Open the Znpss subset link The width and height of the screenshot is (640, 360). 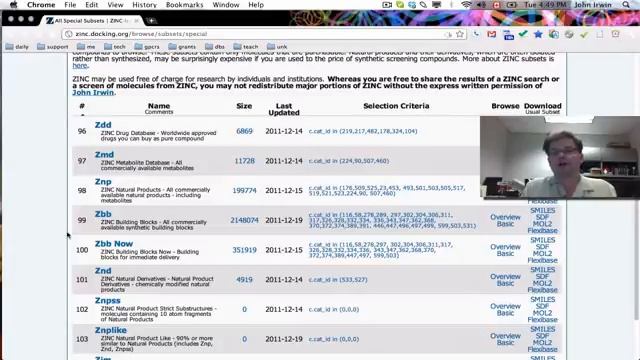coord(108,300)
